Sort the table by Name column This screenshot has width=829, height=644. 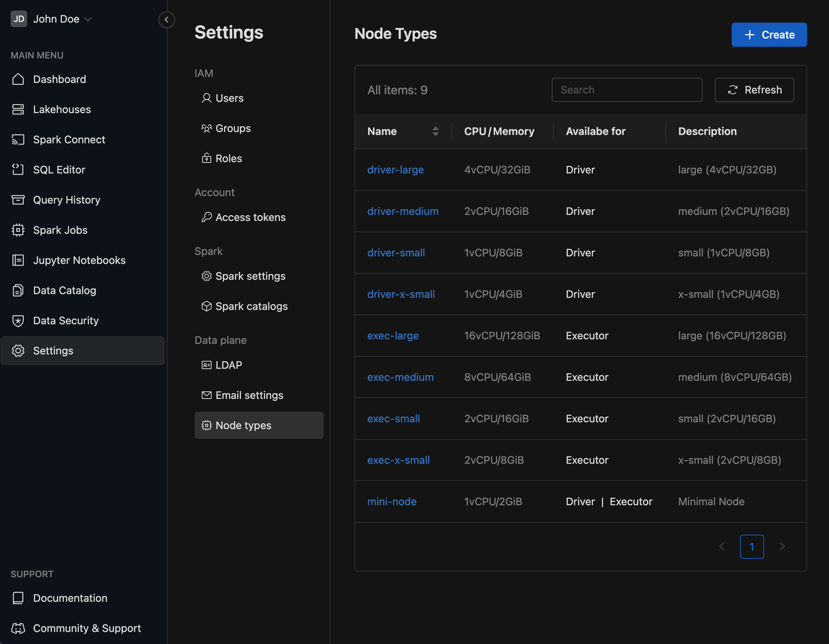[x=435, y=131]
